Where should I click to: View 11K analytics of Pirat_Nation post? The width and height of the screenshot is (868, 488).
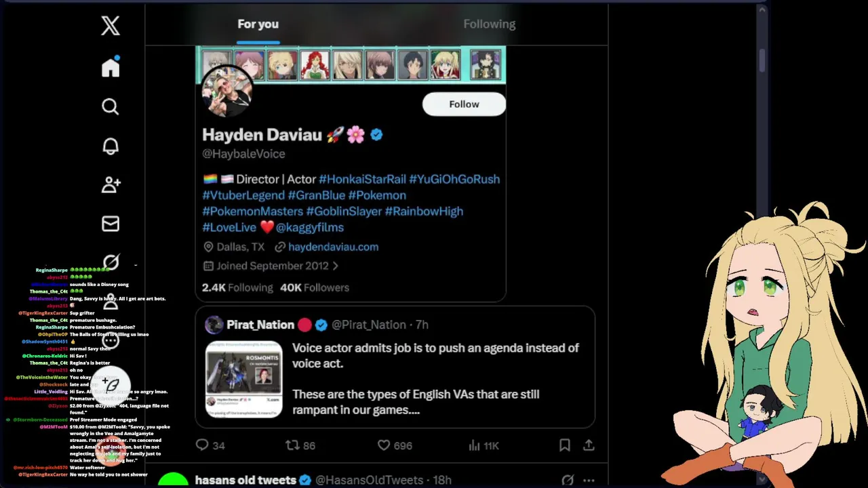[x=484, y=445]
